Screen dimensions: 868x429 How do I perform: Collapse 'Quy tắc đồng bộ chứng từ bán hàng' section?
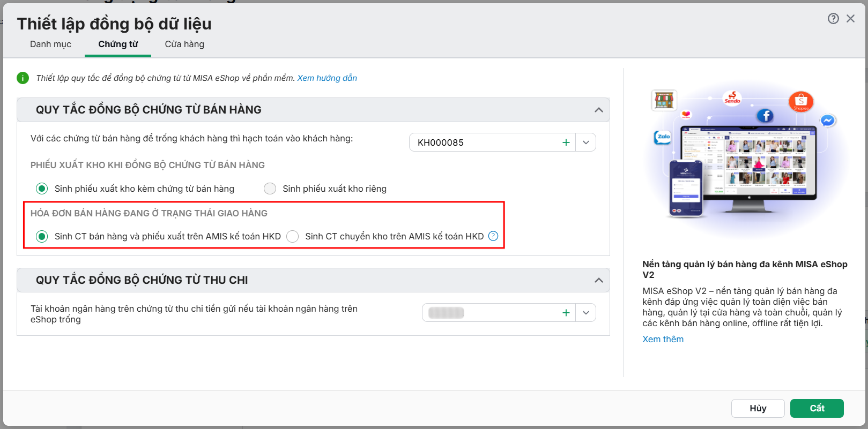(x=599, y=110)
